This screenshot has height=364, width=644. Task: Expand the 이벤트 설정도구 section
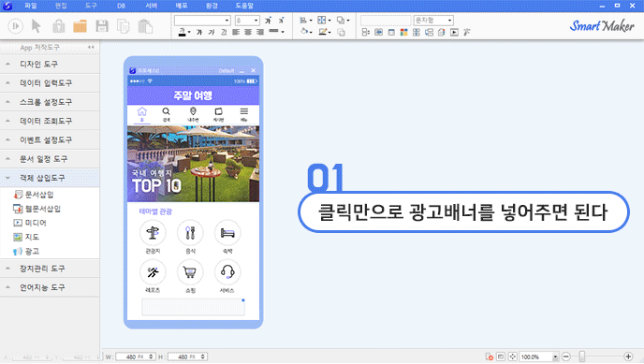coord(50,140)
